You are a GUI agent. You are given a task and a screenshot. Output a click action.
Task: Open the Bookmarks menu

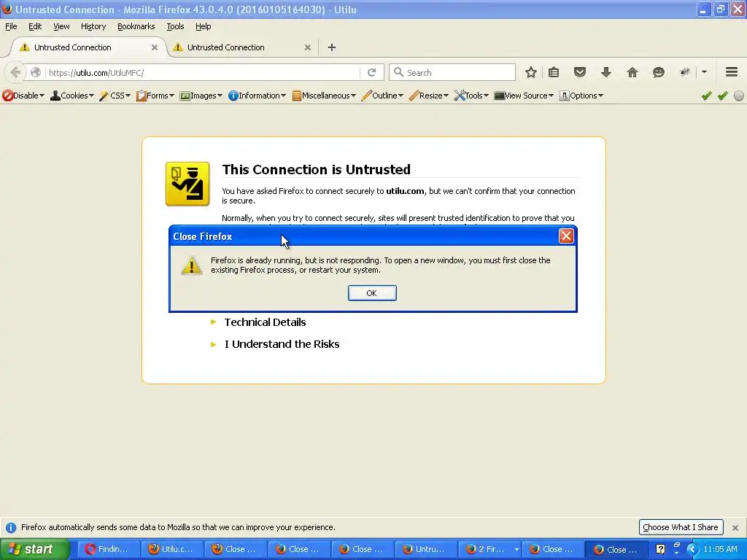click(136, 27)
